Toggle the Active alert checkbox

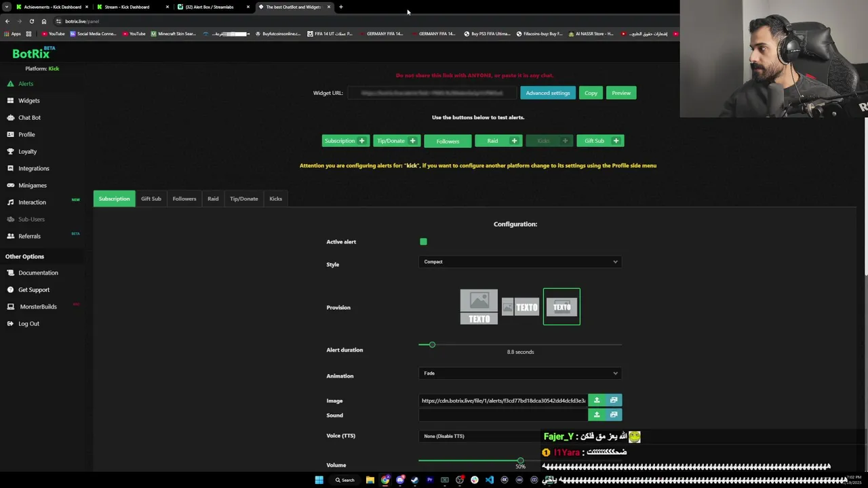click(423, 241)
